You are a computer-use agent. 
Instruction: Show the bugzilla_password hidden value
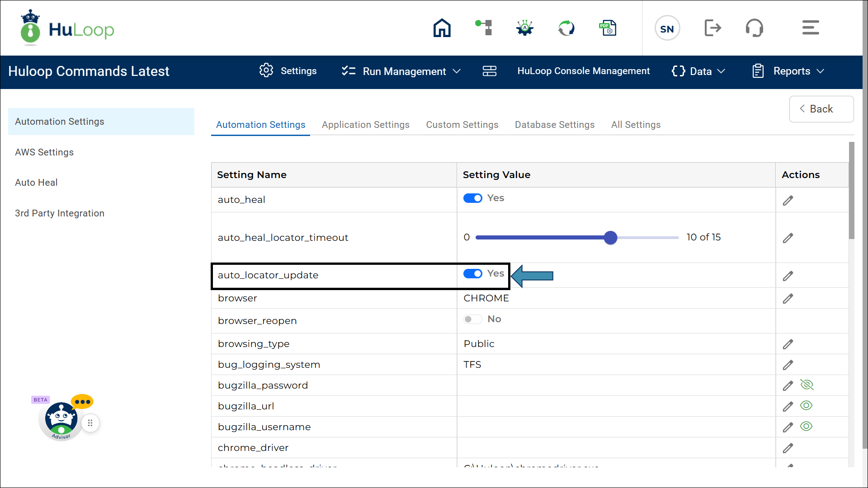[x=807, y=385]
